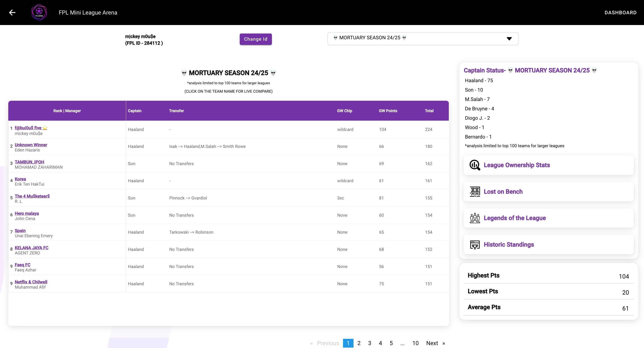The image size is (644, 348).
Task: Click the 'Tarkowski --> Robinson' transfer cell
Action: pos(191,232)
